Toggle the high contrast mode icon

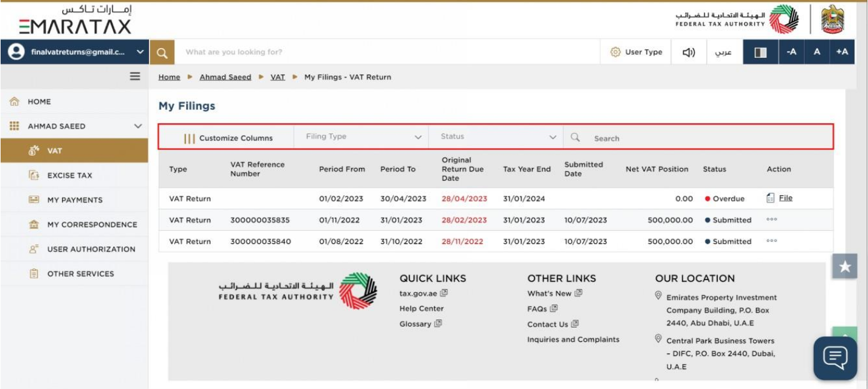point(761,52)
